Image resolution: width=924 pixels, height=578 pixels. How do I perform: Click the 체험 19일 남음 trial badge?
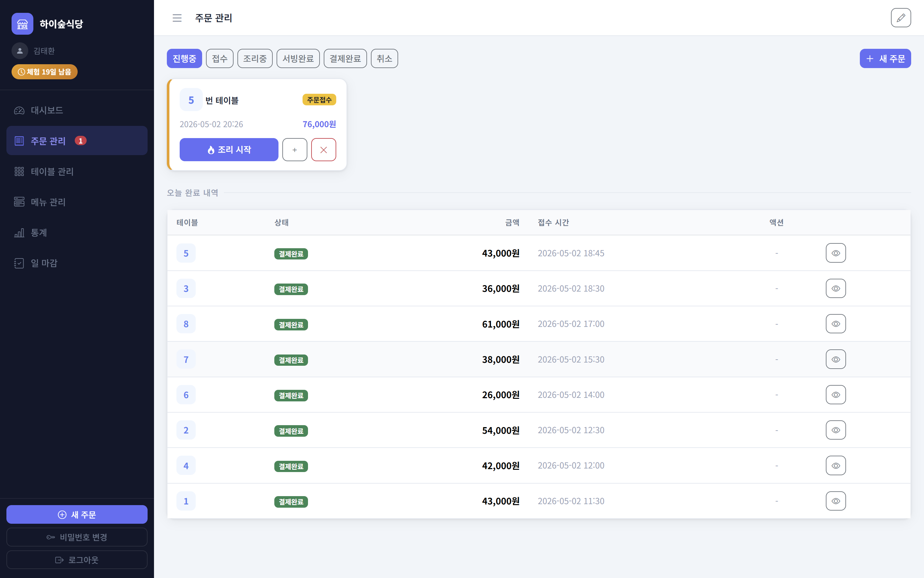point(44,72)
